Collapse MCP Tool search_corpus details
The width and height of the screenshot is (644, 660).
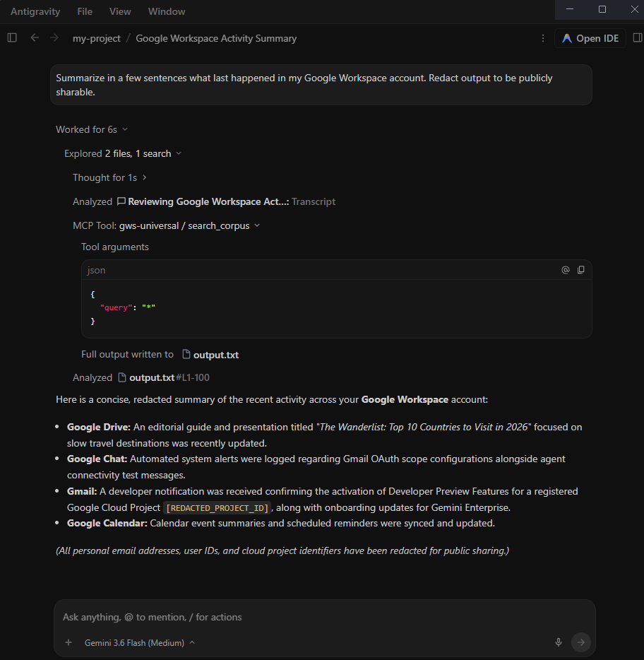[x=167, y=226]
